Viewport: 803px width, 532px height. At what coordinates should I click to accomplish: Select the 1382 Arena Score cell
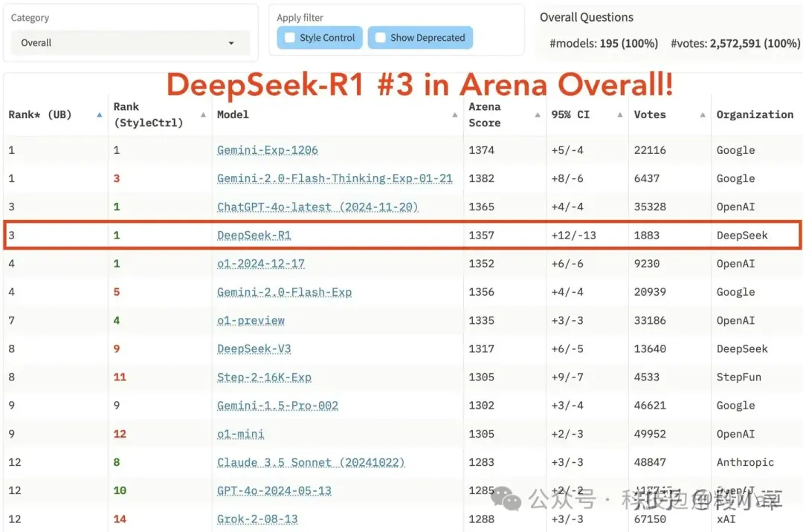(481, 178)
